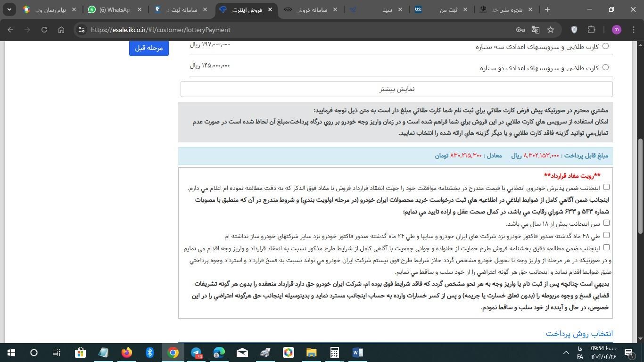Launch Firefox from taskbar
644x362 pixels.
click(x=126, y=353)
